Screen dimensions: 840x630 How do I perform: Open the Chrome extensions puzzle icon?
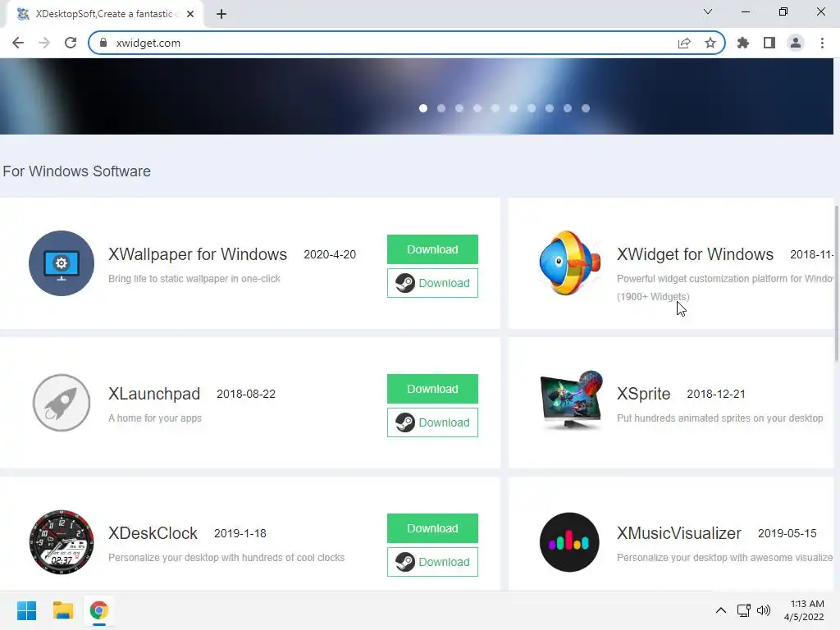[743, 43]
